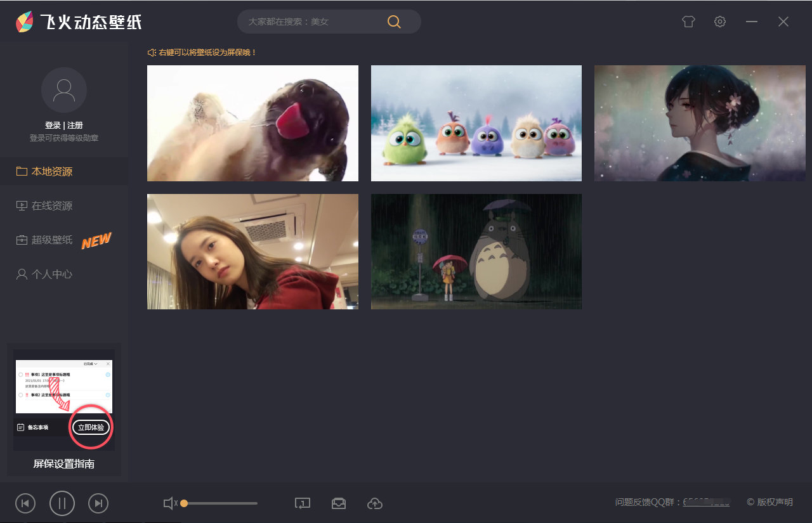This screenshot has height=523, width=812.
Task: Click the 登录可获得等级勋章 text
Action: pyautogui.click(x=64, y=138)
